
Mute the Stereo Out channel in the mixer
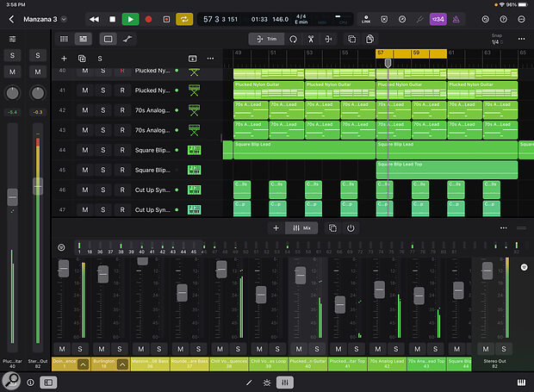coord(486,349)
